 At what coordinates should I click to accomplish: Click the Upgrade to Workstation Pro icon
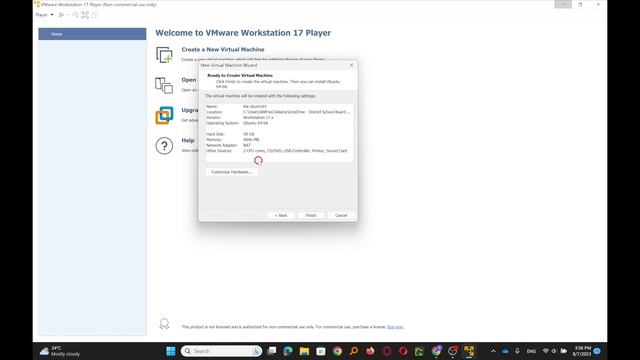click(x=164, y=116)
